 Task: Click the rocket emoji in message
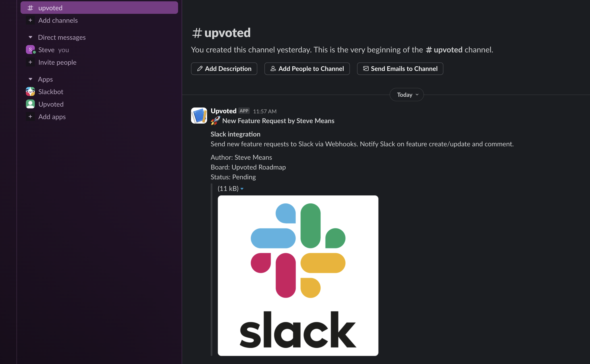[215, 121]
